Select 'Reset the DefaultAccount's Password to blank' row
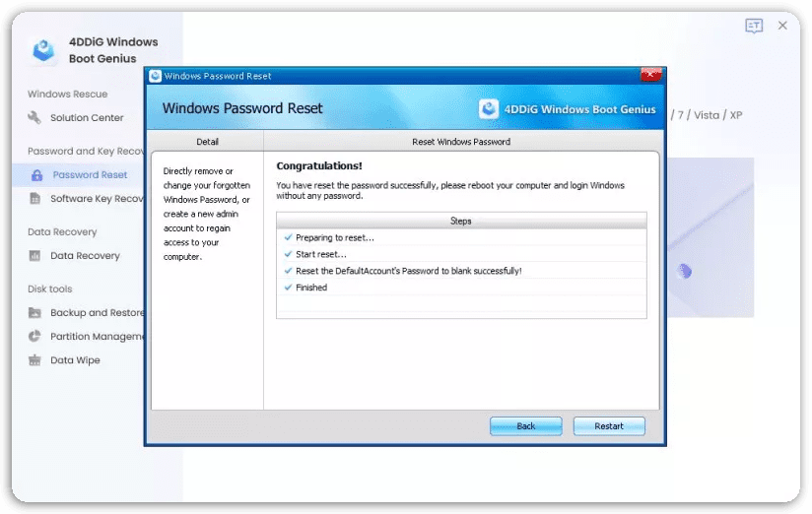This screenshot has width=812, height=514. pyautogui.click(x=461, y=270)
